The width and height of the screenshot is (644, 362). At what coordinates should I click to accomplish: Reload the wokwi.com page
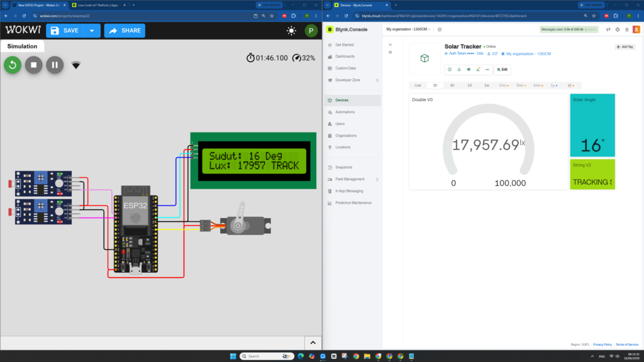tap(25, 16)
